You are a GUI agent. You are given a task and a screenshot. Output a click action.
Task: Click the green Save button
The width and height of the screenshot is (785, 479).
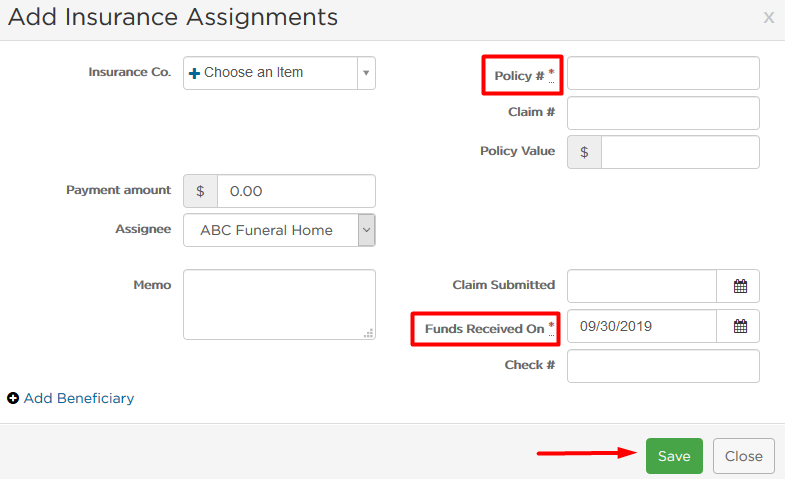coord(674,456)
